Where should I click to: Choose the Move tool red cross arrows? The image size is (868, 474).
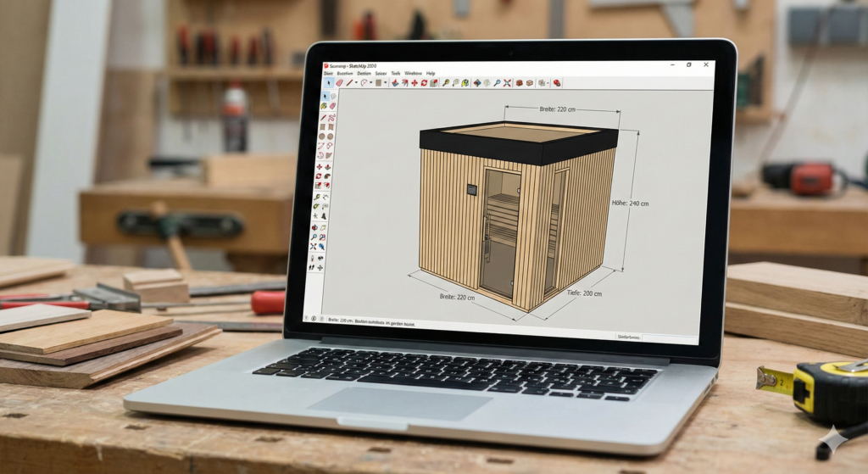pos(415,83)
